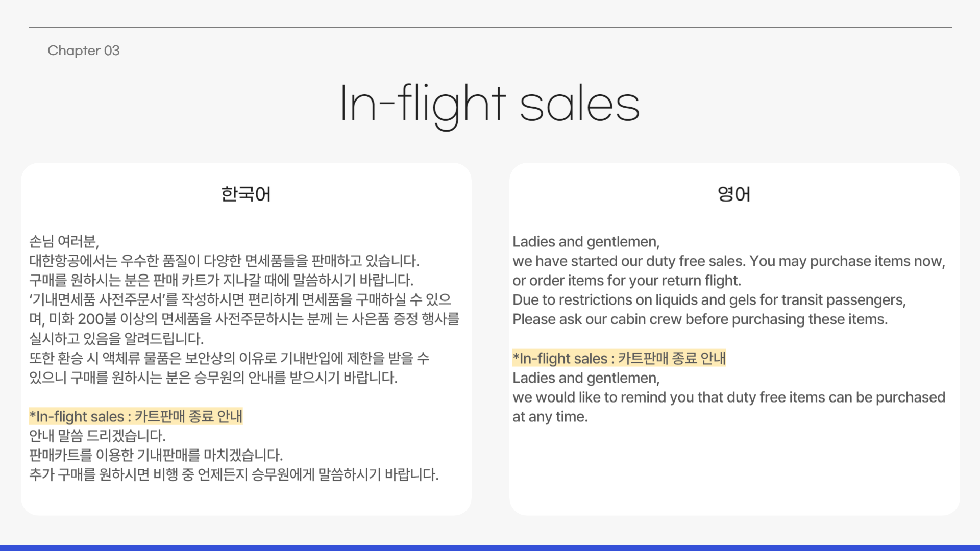This screenshot has height=551, width=980.
Task: Click the sentence about 미화 200불 이상의 면세품
Action: click(x=244, y=319)
